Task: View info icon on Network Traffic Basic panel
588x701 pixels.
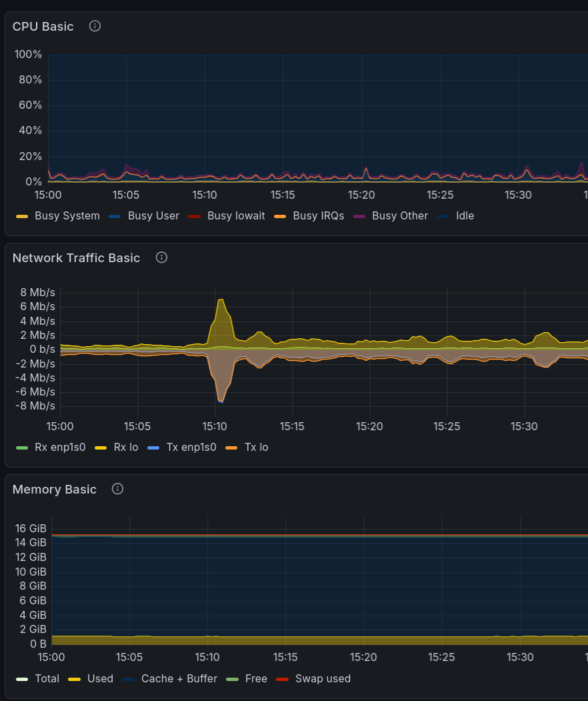Action: tap(161, 257)
